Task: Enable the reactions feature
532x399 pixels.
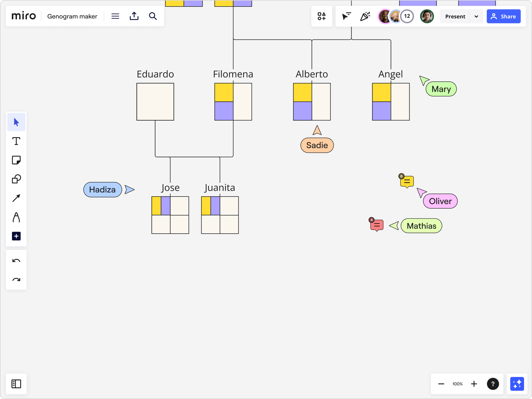Action: pos(365,16)
